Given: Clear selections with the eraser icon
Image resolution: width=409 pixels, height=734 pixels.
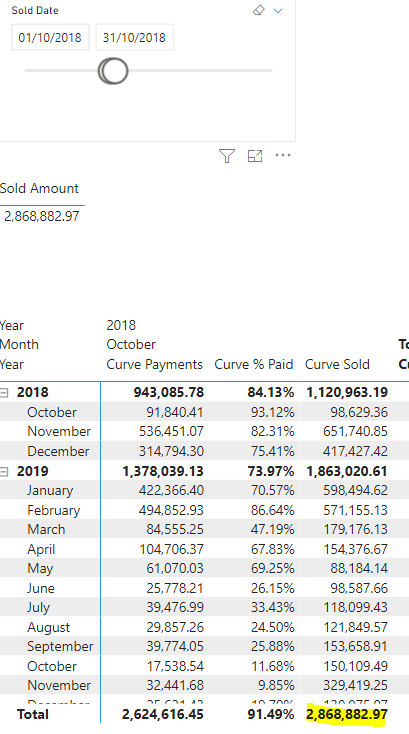Looking at the screenshot, I should 259,10.
